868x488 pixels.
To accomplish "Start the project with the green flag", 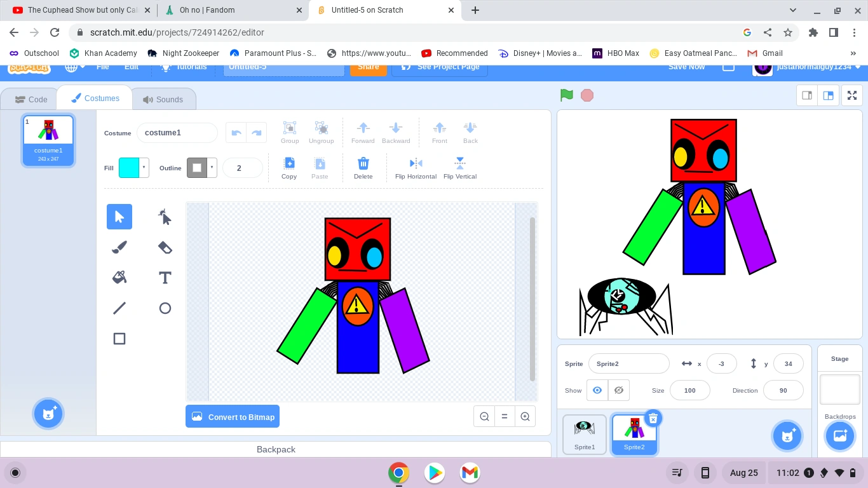I will click(566, 95).
